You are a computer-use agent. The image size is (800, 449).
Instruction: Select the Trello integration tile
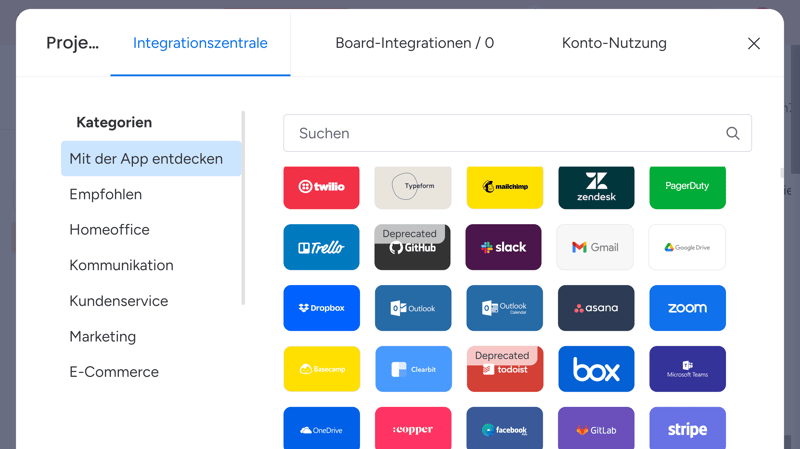[321, 247]
